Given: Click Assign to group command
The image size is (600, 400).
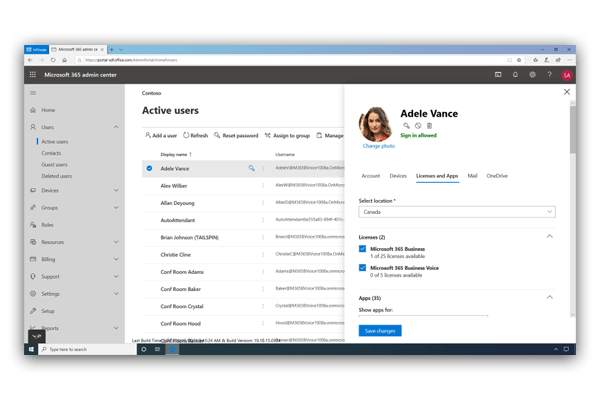Looking at the screenshot, I should pos(287,136).
